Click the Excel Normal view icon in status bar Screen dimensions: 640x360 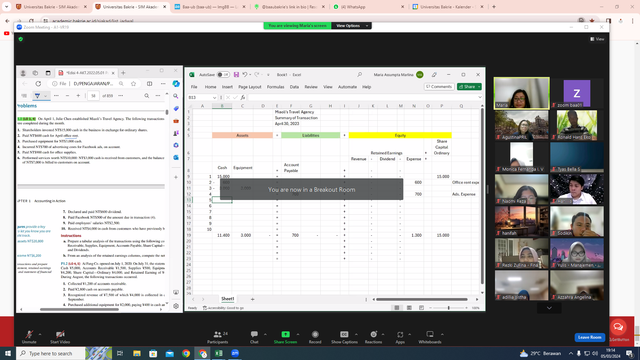pyautogui.click(x=397, y=308)
